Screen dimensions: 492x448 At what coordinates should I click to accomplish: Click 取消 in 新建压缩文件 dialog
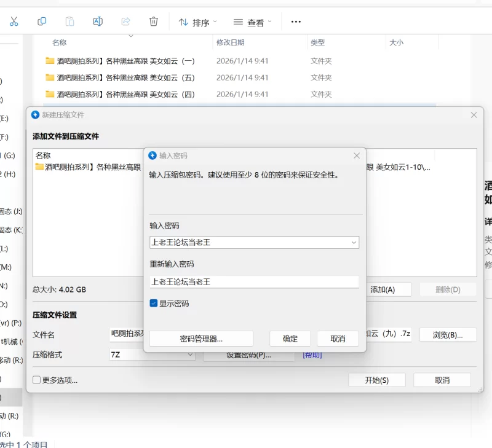pos(442,380)
